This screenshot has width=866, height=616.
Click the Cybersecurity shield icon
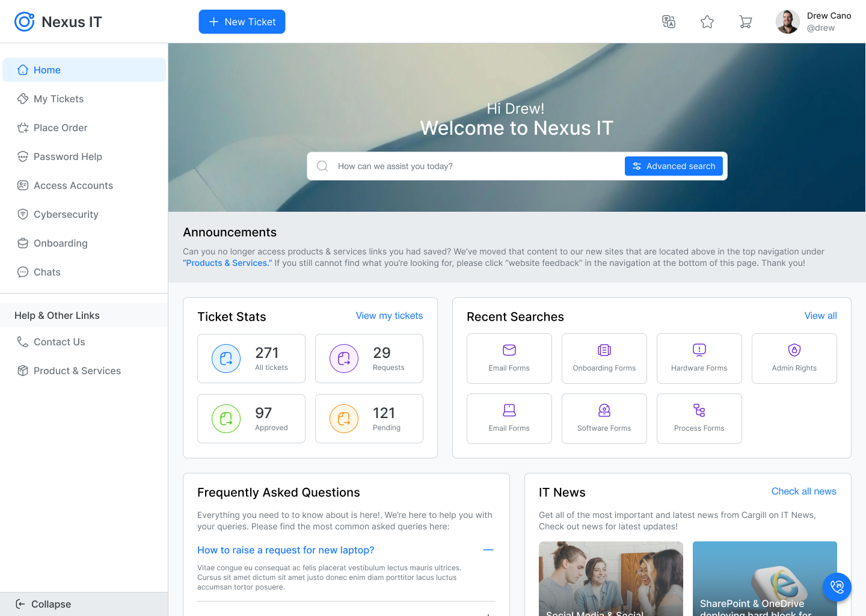(22, 214)
